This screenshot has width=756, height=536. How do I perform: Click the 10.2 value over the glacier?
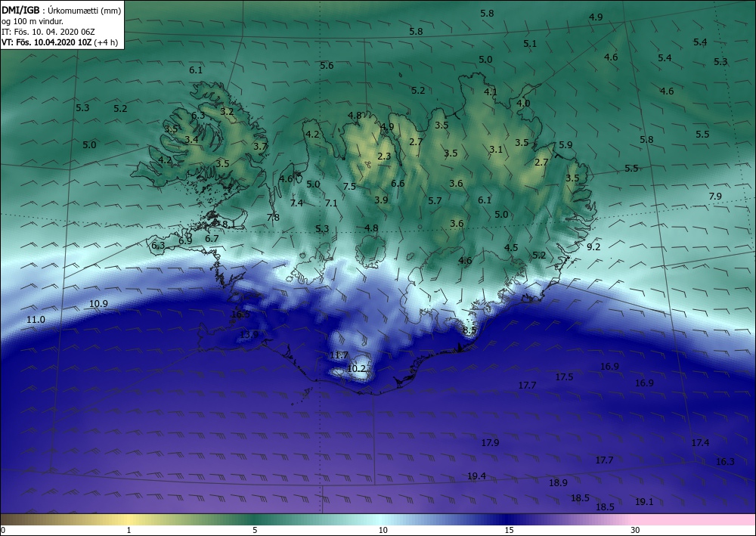[356, 369]
